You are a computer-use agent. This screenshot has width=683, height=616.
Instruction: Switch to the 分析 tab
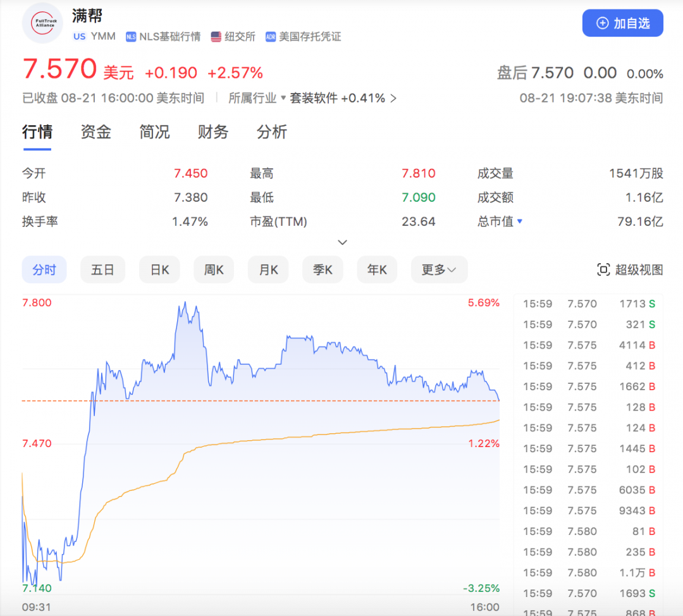click(x=271, y=132)
